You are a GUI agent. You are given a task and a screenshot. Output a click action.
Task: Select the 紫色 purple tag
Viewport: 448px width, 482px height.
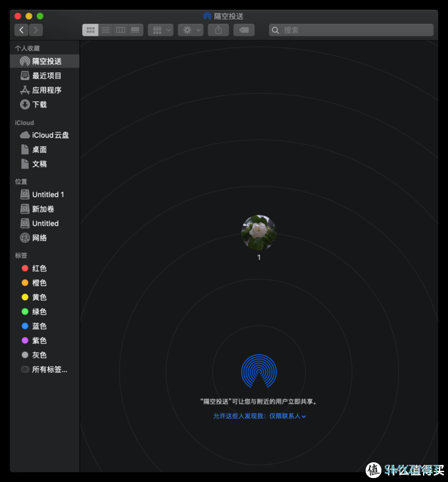point(45,340)
